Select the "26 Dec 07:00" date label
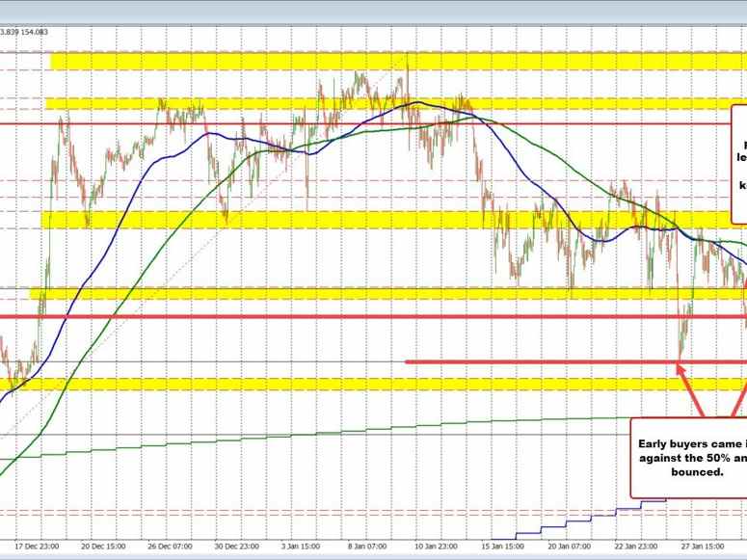The image size is (747, 560). [x=170, y=546]
